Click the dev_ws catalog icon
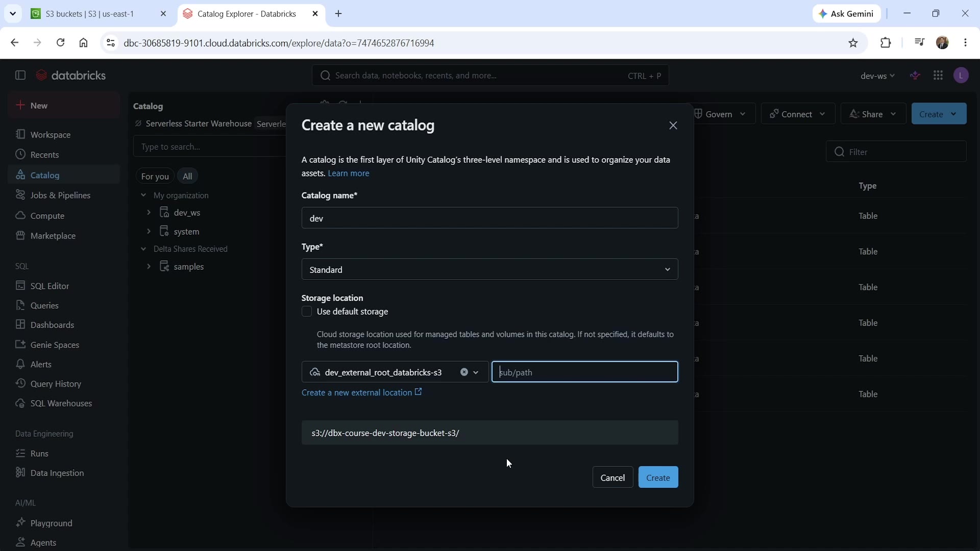The image size is (980, 551). pyautogui.click(x=164, y=212)
